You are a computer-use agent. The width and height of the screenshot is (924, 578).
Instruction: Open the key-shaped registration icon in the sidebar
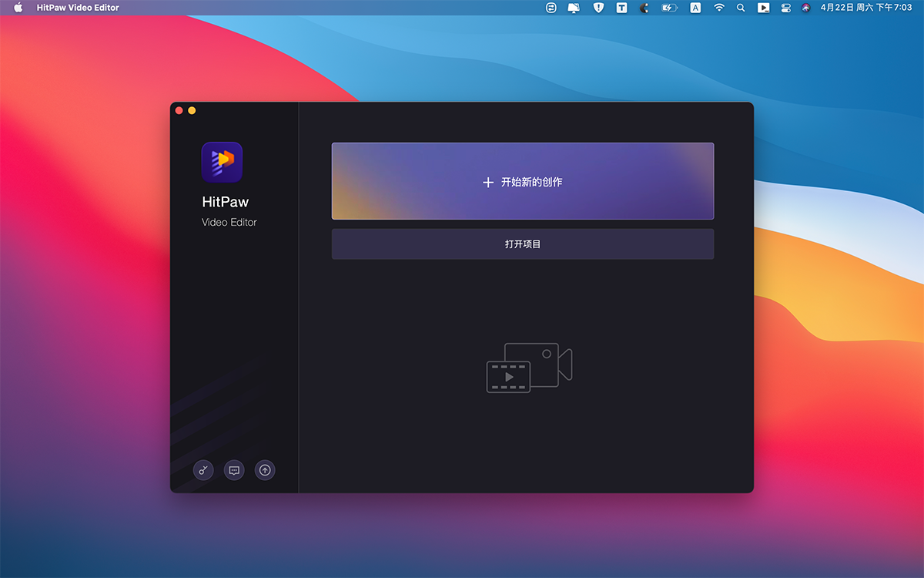tap(203, 470)
